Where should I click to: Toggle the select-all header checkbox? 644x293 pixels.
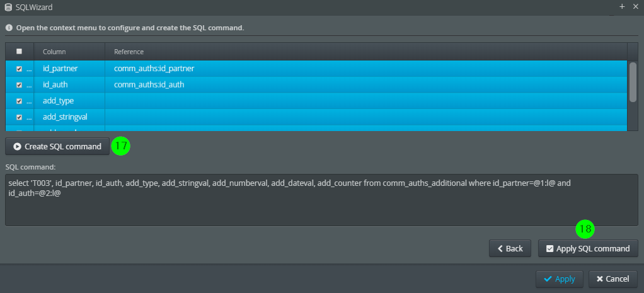click(19, 52)
